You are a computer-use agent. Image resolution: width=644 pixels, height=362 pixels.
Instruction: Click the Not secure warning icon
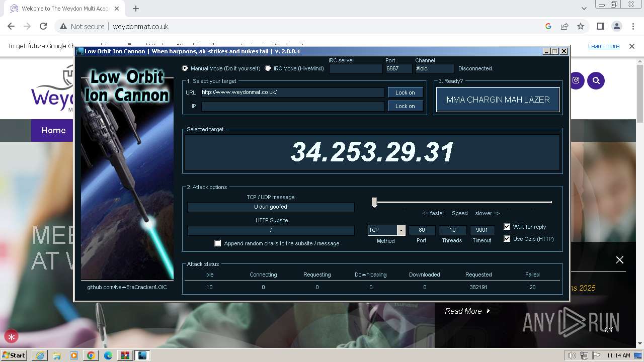point(63,26)
